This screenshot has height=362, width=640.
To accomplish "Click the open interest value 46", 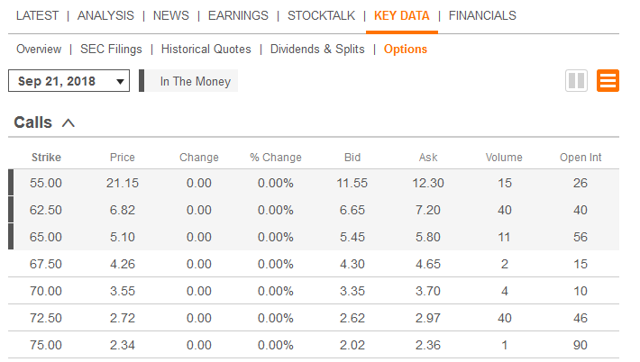I will (580, 318).
